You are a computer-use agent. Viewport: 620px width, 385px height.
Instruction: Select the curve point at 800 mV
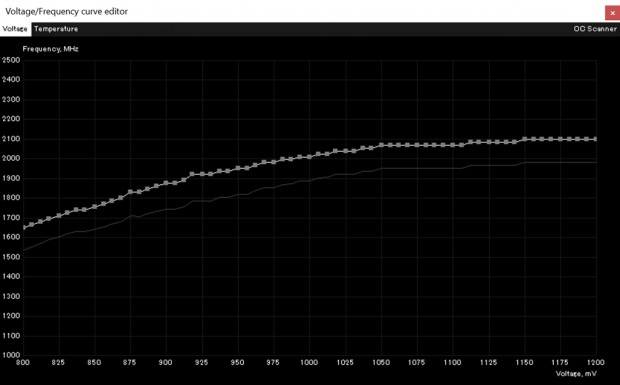click(x=24, y=227)
